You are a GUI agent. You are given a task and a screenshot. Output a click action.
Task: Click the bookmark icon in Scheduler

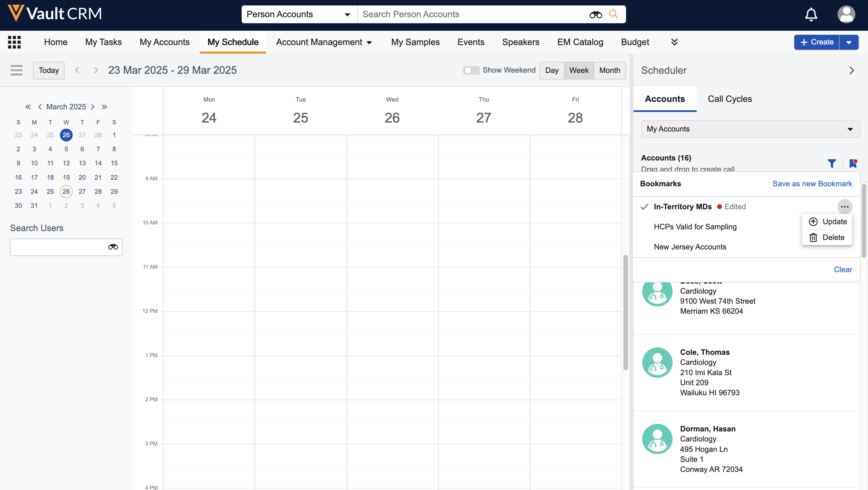coord(853,164)
